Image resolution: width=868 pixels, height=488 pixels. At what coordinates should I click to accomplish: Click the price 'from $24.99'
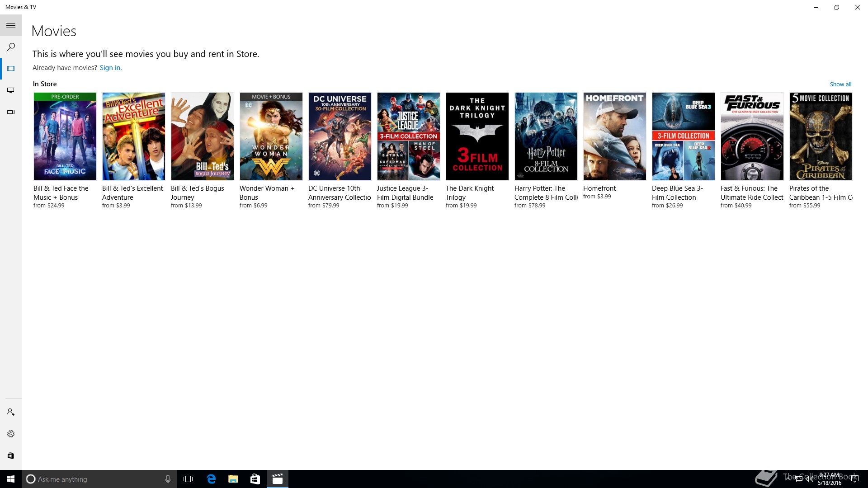49,206
